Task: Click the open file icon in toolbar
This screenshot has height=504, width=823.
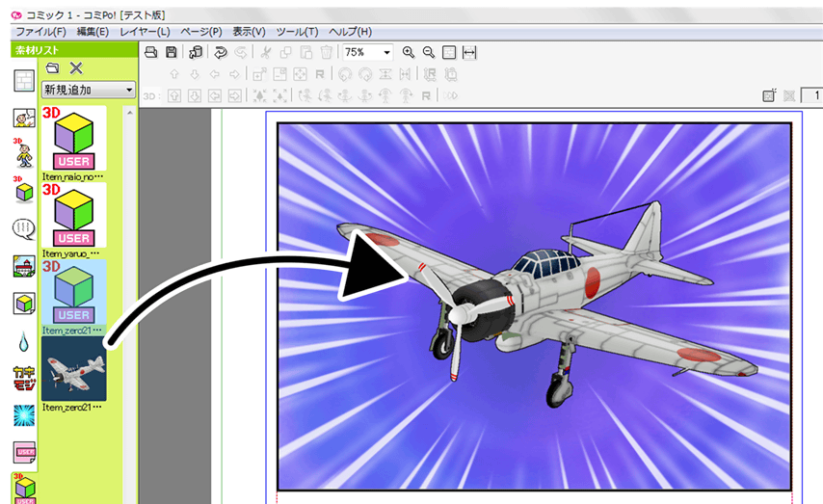Action: pyautogui.click(x=151, y=52)
